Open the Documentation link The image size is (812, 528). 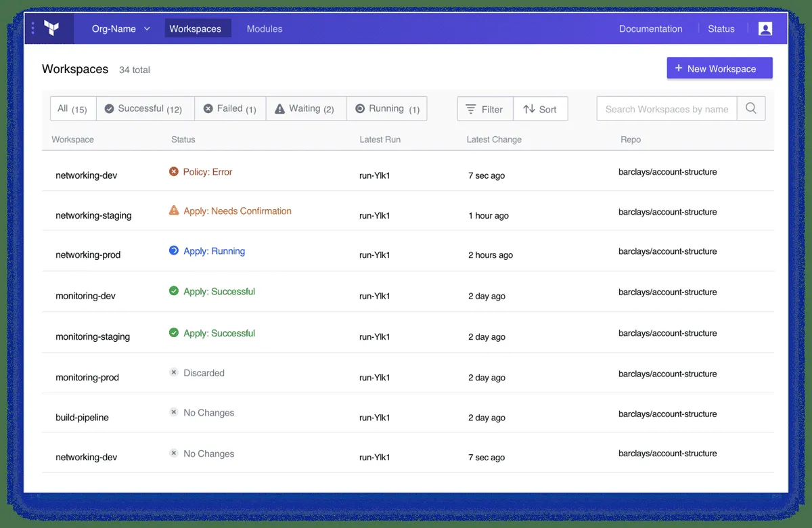[650, 28]
